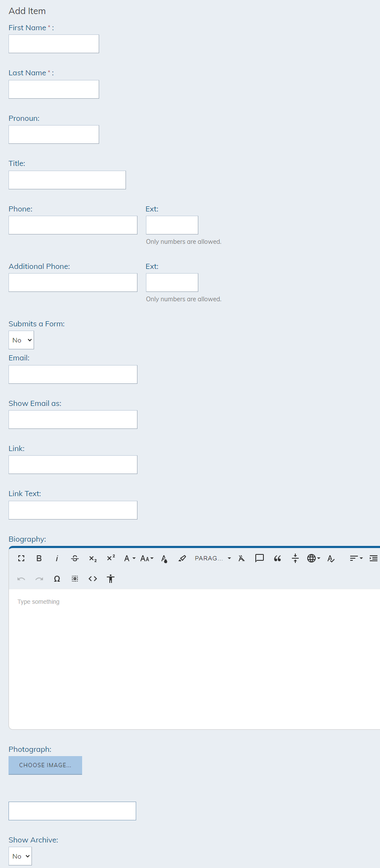Open the text alignment dropdown
The height and width of the screenshot is (868, 380).
356,558
